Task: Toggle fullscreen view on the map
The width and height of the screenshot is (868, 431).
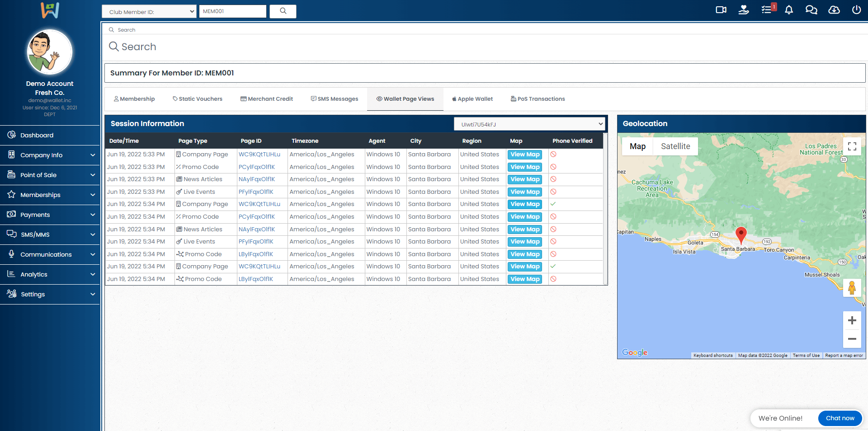Action: click(852, 146)
